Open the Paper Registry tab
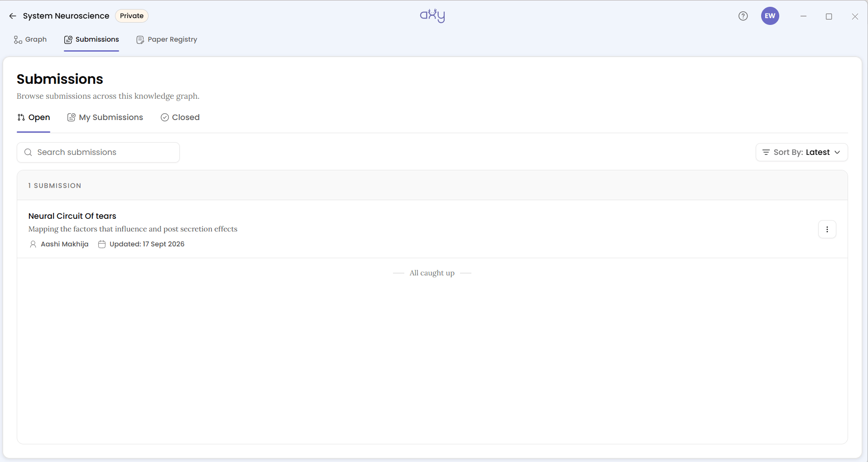 167,39
